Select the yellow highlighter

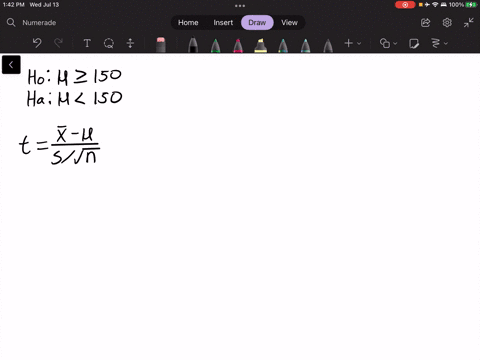coord(260,45)
